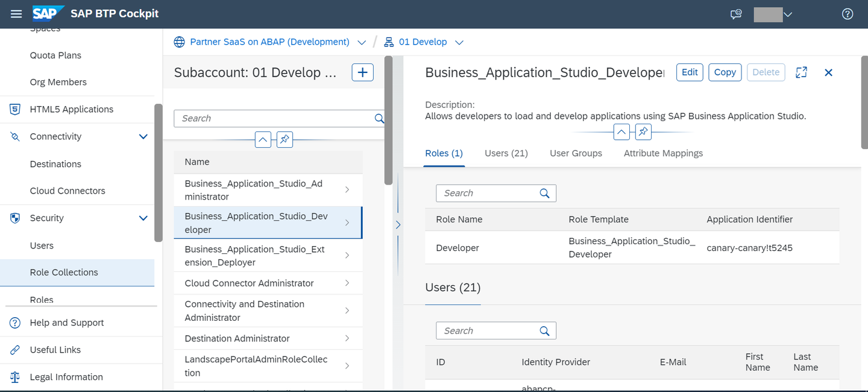Image resolution: width=868 pixels, height=392 pixels.
Task: Switch to the Users (21) tab
Action: pos(506,153)
